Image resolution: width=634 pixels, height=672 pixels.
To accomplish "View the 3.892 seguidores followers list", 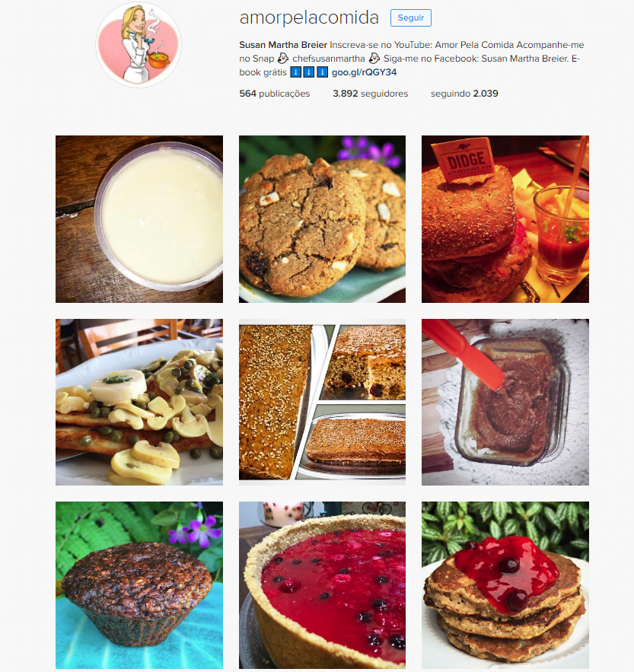I will pyautogui.click(x=371, y=94).
